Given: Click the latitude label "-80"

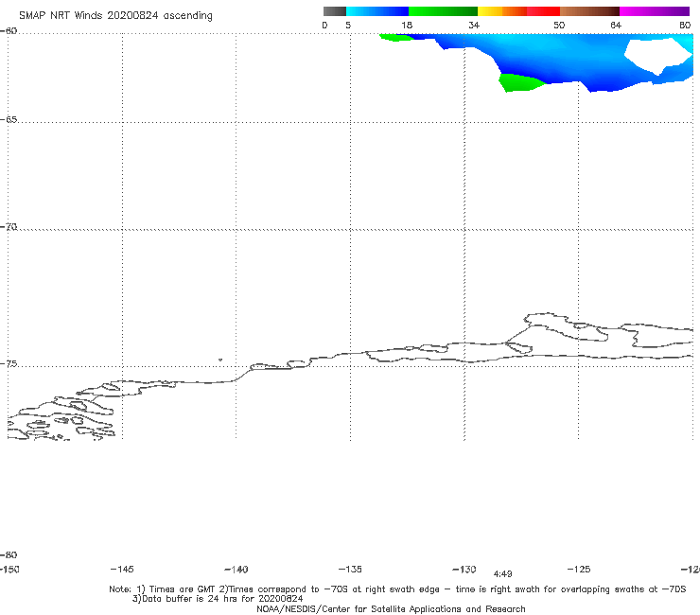Looking at the screenshot, I should 9,554.
